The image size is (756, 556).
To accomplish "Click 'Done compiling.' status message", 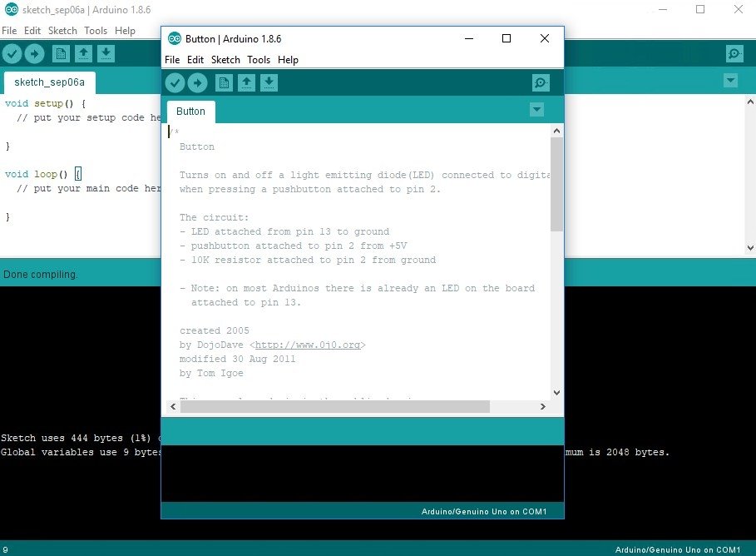I will click(40, 274).
